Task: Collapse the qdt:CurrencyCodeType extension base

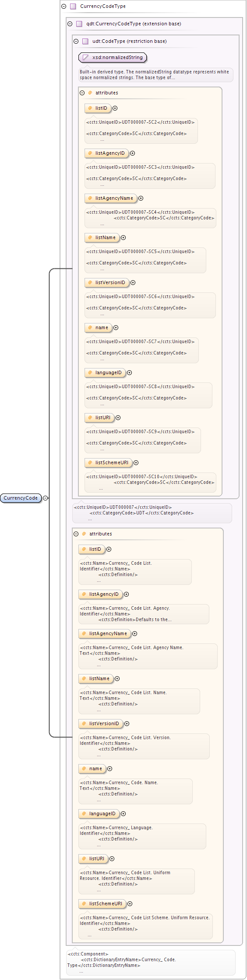Action: pyautogui.click(x=70, y=24)
